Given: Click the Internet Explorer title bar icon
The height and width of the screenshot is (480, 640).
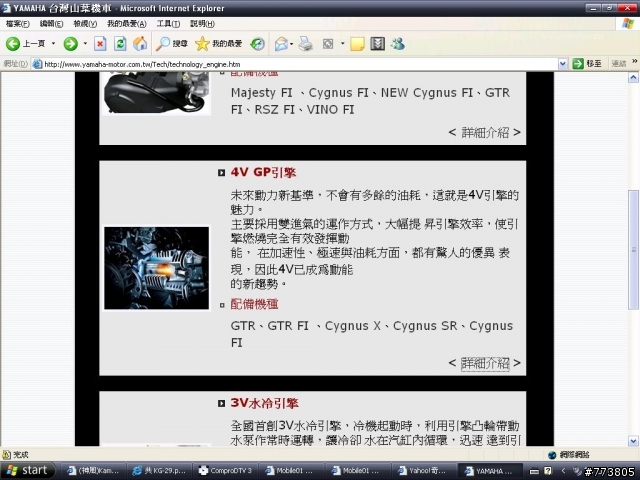Looking at the screenshot, I should point(6,8).
